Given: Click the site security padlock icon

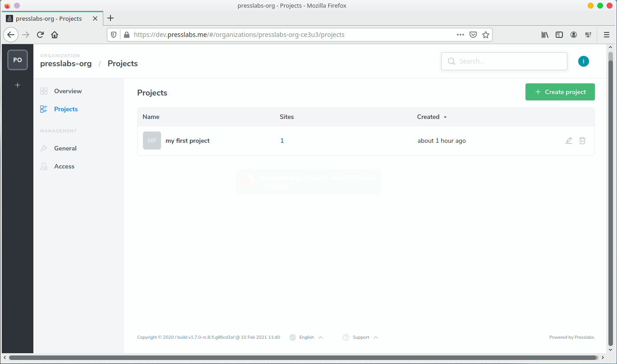Looking at the screenshot, I should click(x=126, y=35).
